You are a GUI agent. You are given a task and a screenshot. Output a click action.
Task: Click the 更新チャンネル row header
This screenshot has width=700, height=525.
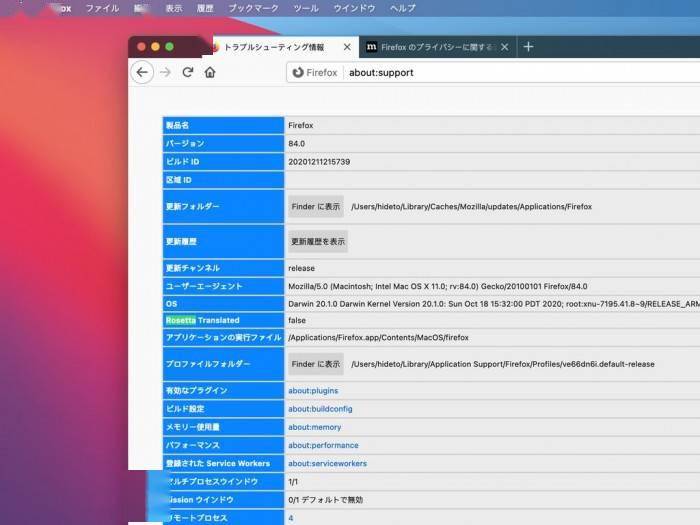click(x=223, y=268)
